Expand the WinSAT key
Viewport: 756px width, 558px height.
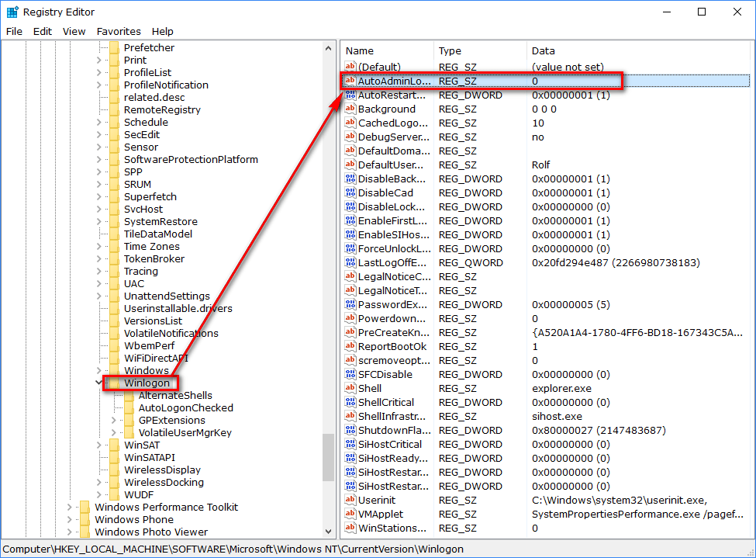(98, 445)
